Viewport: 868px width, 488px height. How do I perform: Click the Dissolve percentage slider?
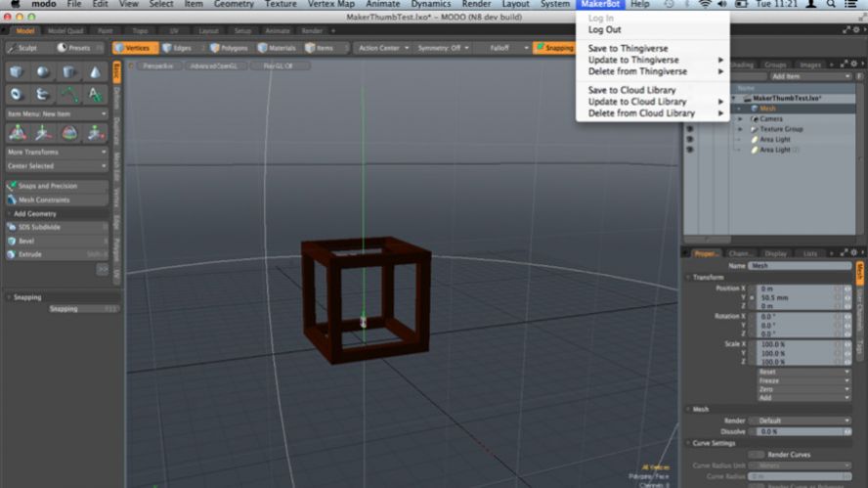coord(797,431)
